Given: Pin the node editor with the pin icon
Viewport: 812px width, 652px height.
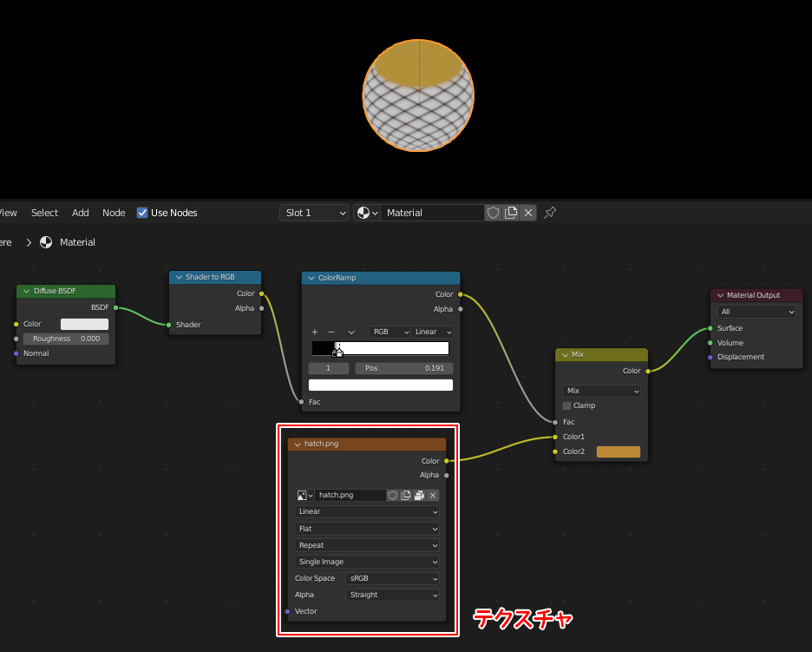Looking at the screenshot, I should click(550, 213).
